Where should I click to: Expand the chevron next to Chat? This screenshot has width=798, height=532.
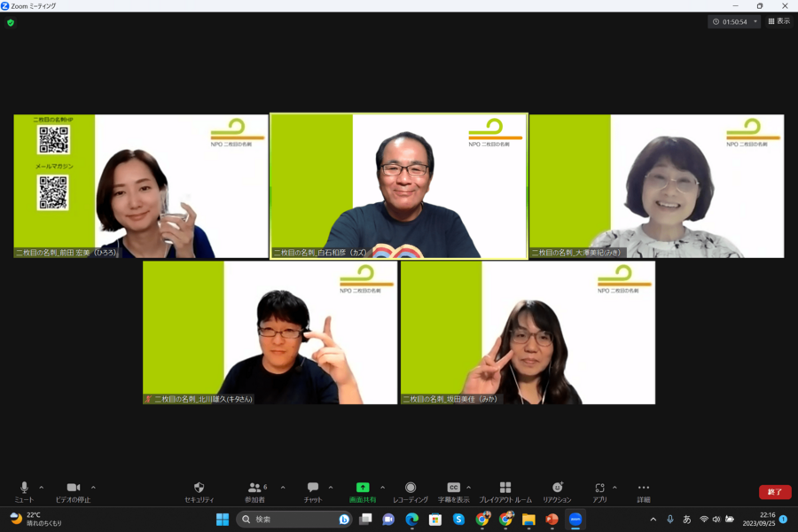(331, 488)
